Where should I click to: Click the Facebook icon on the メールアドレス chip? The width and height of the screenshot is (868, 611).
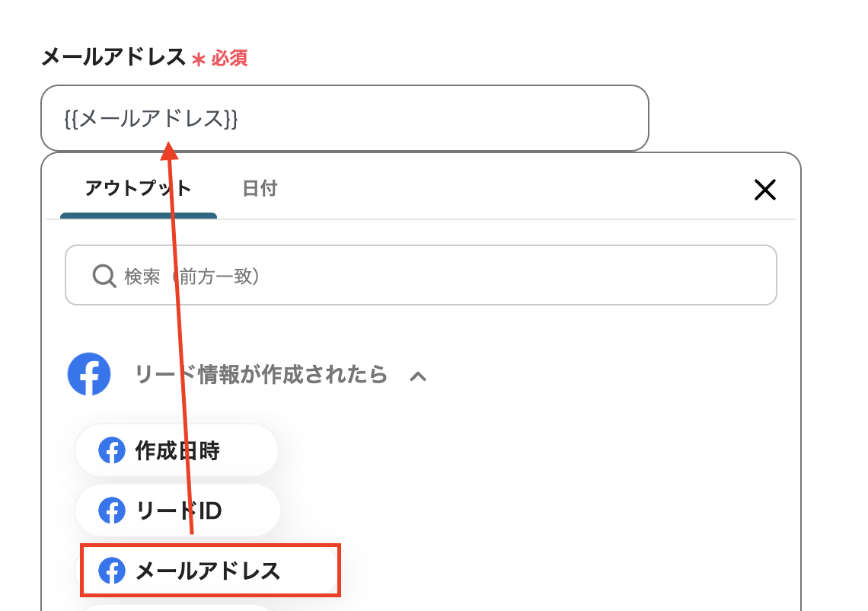click(x=112, y=570)
